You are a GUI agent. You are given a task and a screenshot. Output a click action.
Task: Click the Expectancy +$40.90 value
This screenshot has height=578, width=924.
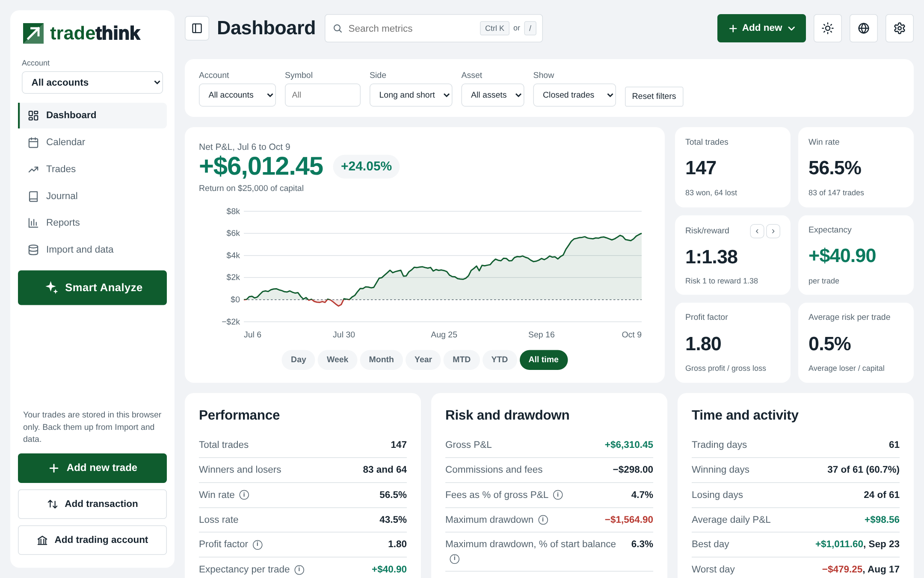pyautogui.click(x=842, y=256)
